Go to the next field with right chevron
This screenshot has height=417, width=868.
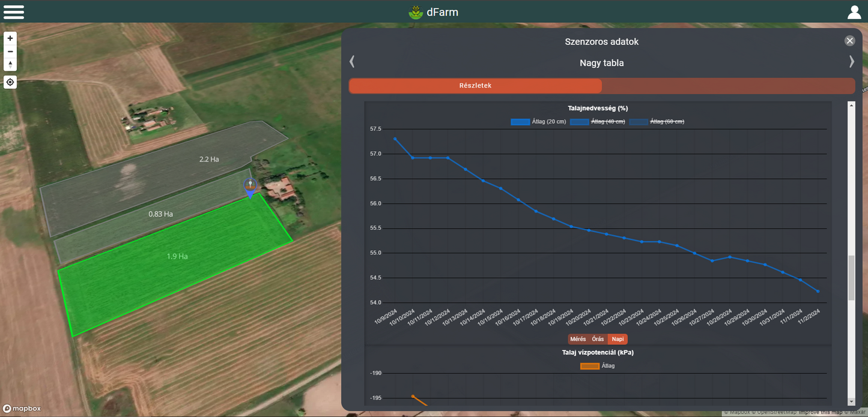[851, 62]
